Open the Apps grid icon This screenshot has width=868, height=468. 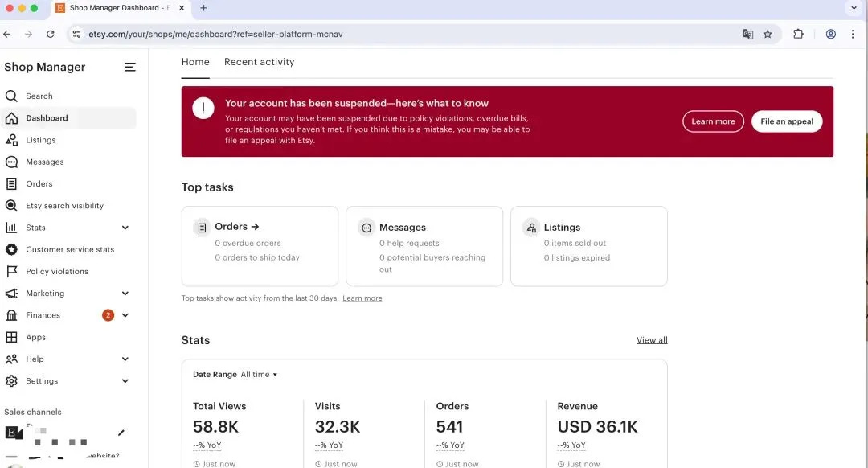coord(11,338)
